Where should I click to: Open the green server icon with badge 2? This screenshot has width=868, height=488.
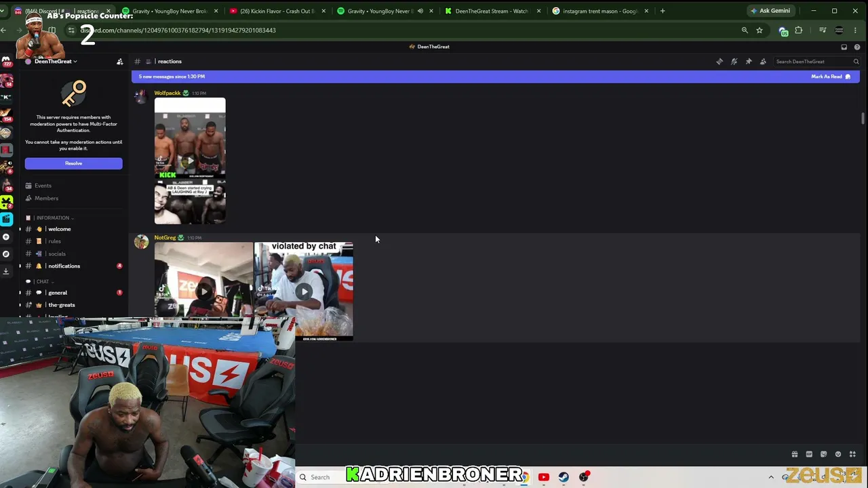click(6, 202)
